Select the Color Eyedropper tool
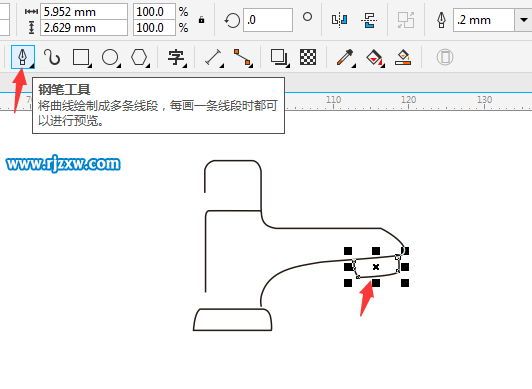The height and width of the screenshot is (389, 532). (345, 57)
